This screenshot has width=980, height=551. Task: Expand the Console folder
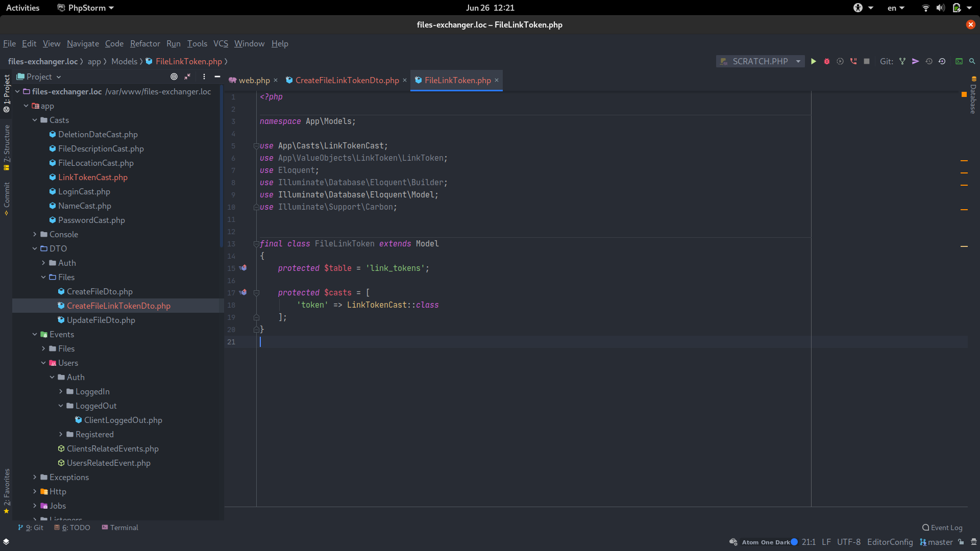click(x=35, y=234)
